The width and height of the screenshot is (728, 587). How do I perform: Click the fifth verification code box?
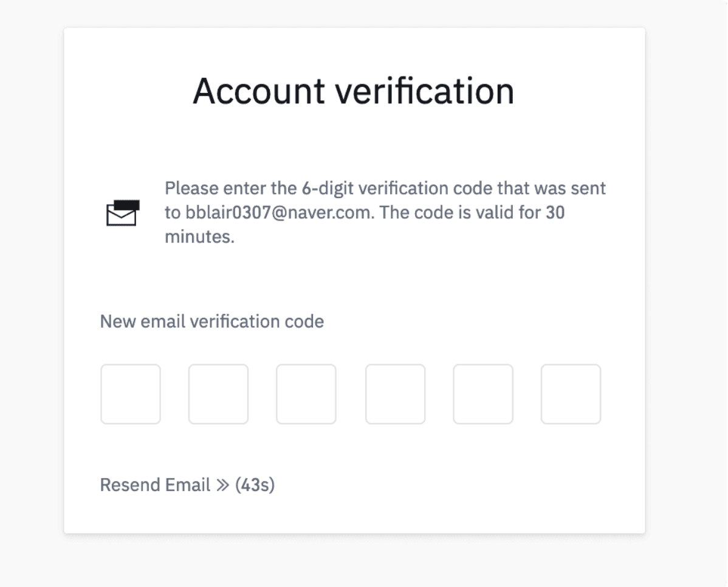click(482, 394)
